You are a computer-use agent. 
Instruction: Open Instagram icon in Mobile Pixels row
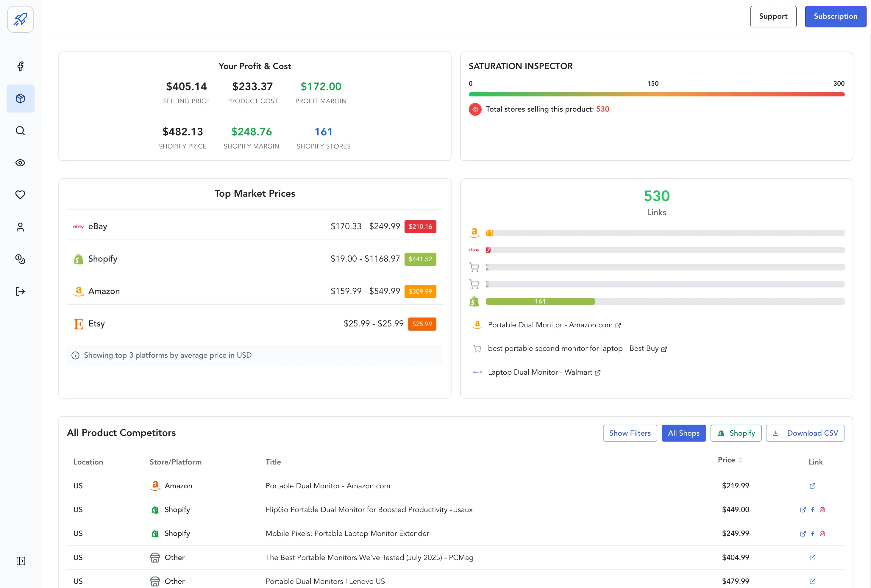coord(822,534)
